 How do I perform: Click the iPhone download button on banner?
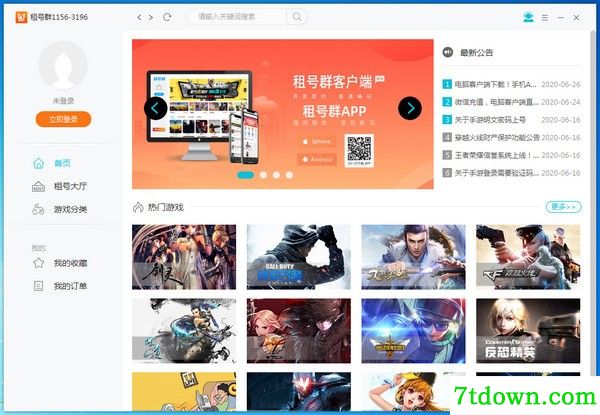point(317,142)
